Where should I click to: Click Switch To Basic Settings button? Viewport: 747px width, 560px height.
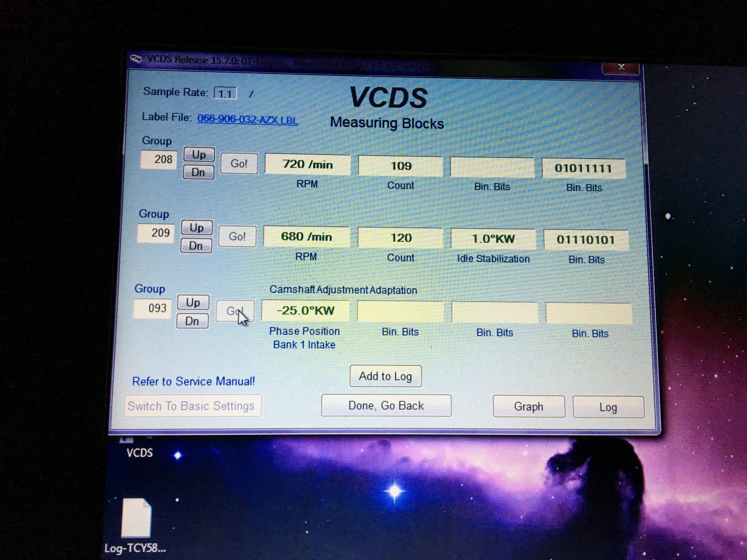tap(191, 406)
